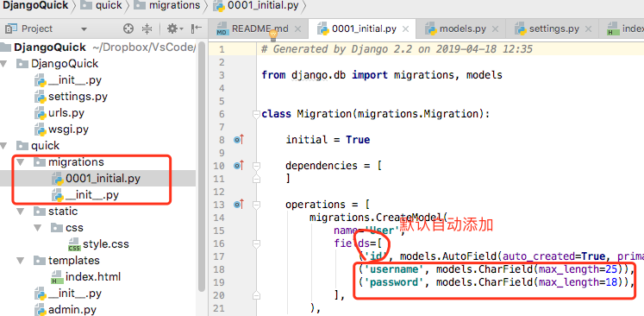Fold the dependencies list at line 10
644x316 pixels.
[x=257, y=166]
